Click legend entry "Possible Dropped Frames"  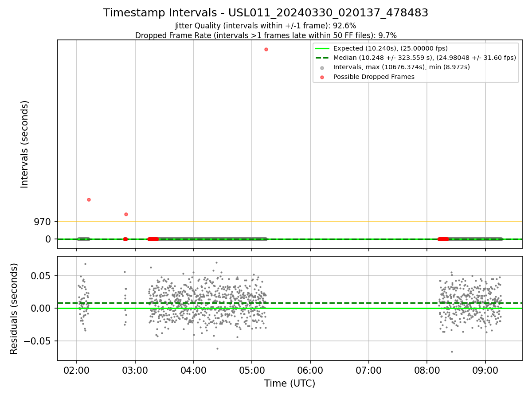(374, 77)
